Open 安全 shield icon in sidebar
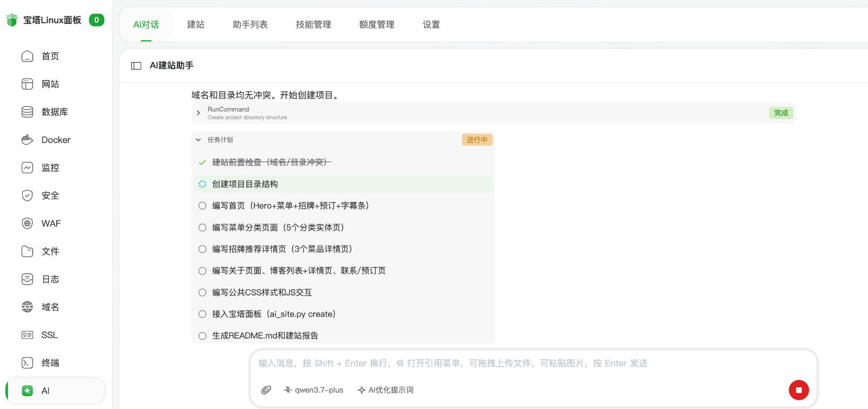Image resolution: width=868 pixels, height=409 pixels. coord(28,195)
